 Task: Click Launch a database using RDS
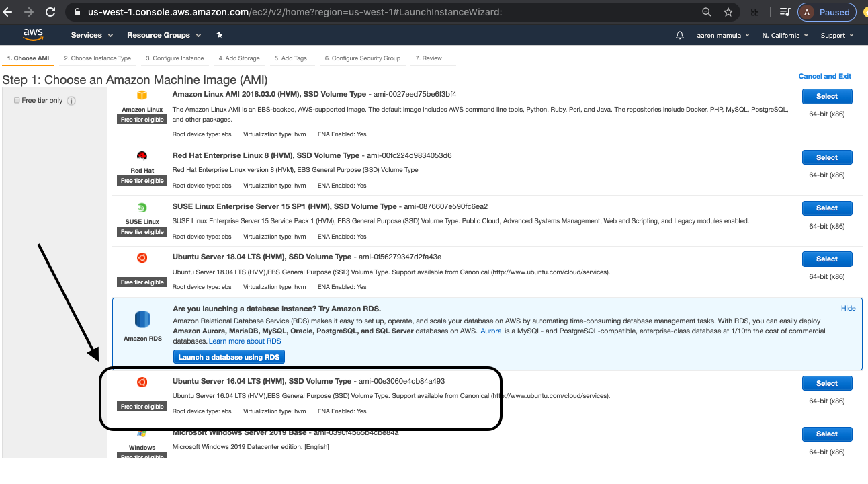tap(229, 357)
